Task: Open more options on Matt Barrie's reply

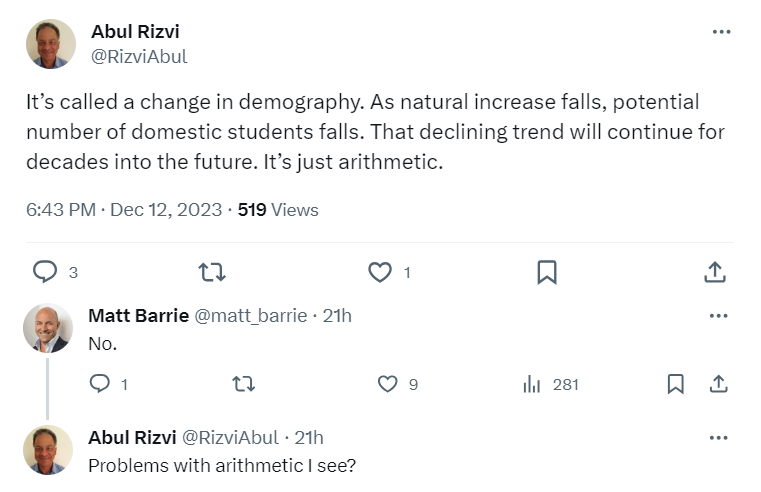Action: coord(717,316)
